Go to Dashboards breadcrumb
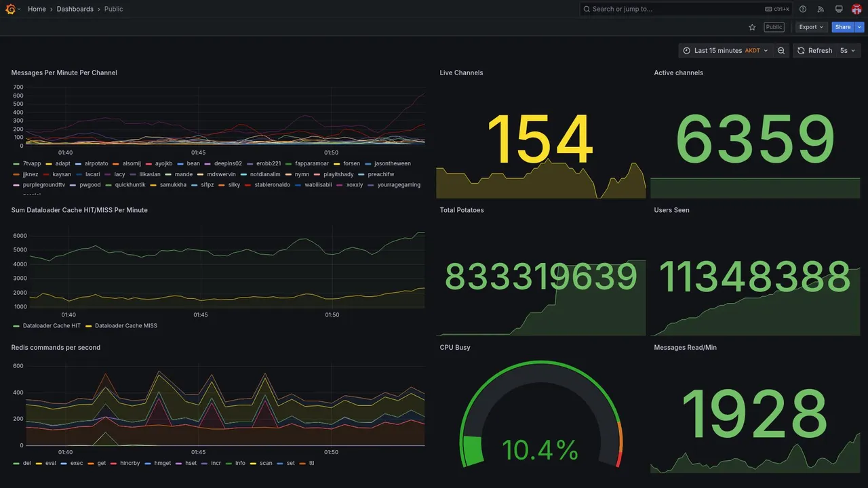The image size is (868, 488). [75, 9]
